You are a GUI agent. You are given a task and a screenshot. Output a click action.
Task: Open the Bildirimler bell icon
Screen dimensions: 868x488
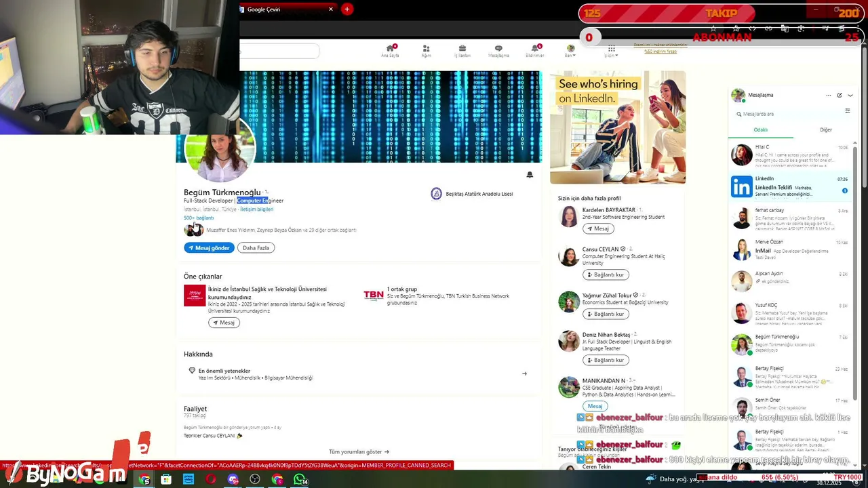pyautogui.click(x=535, y=51)
